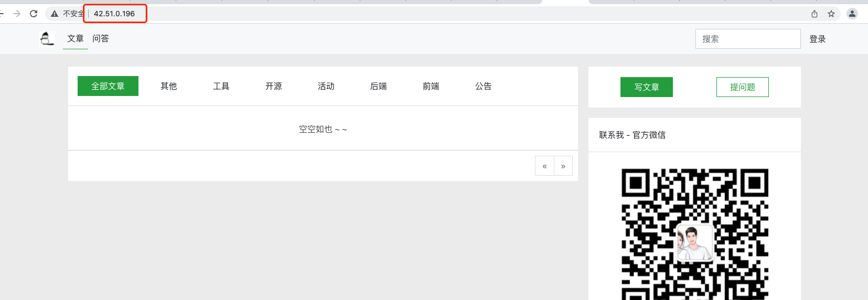The width and height of the screenshot is (868, 300).
Task: Click the WeChat QR code image
Action: [x=695, y=234]
